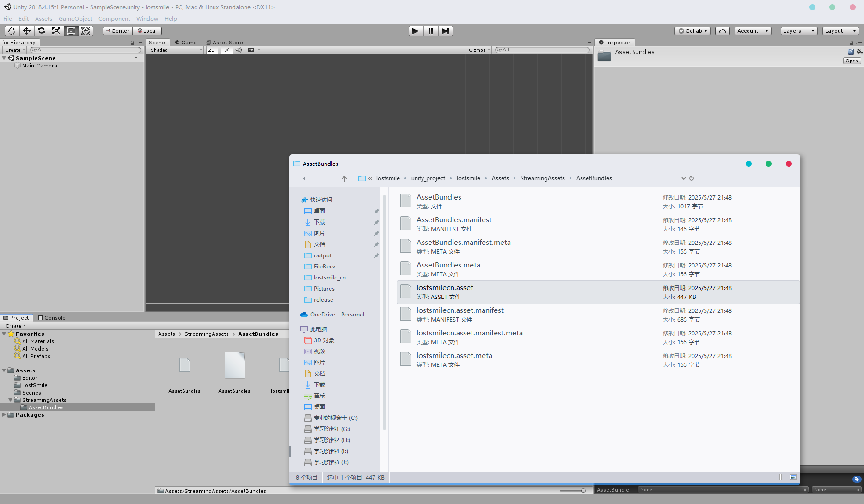The height and width of the screenshot is (504, 864).
Task: Click the Explorer up-directory arrow
Action: tap(344, 178)
